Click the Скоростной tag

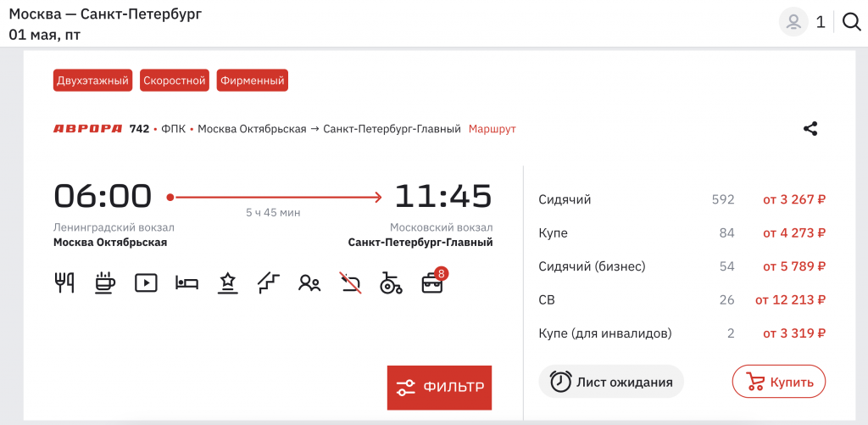(x=175, y=81)
